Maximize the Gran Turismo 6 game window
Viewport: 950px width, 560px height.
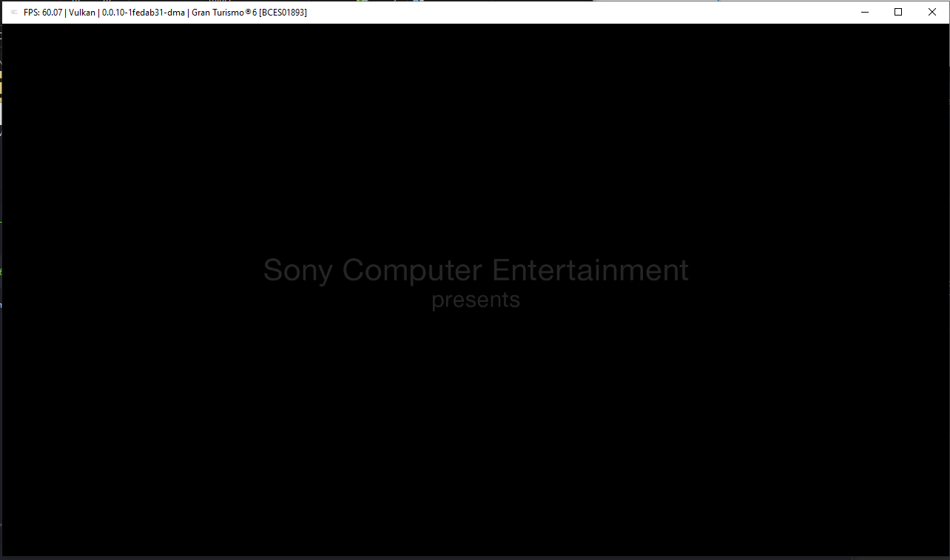click(x=898, y=12)
